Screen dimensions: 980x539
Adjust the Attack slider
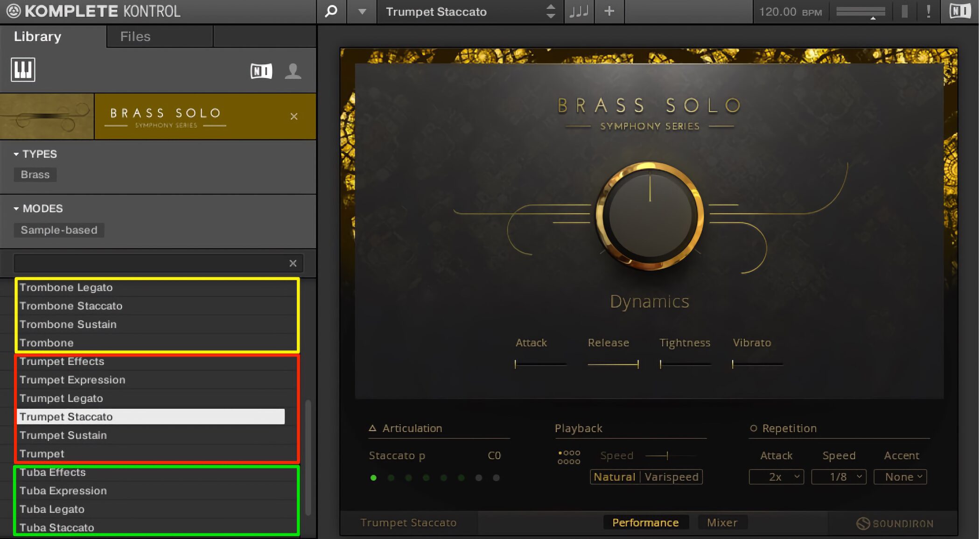540,364
